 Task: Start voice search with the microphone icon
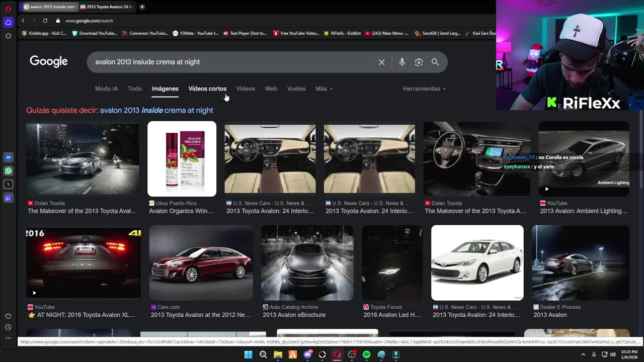pyautogui.click(x=401, y=62)
